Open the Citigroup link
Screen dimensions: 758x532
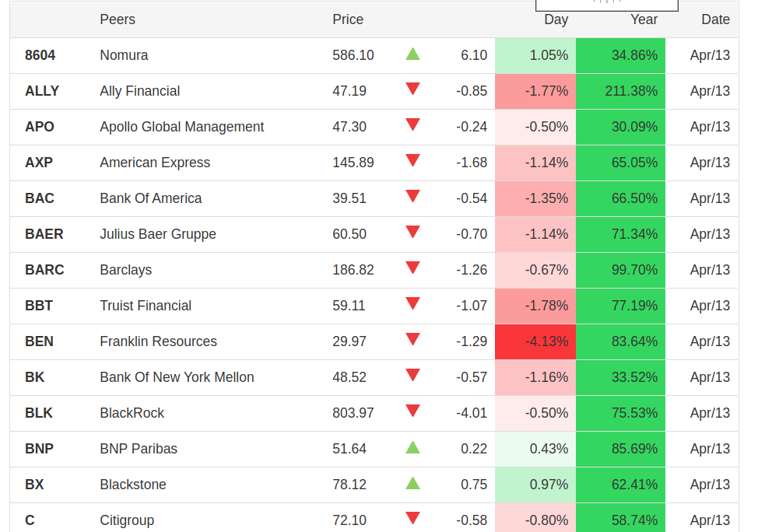click(127, 520)
